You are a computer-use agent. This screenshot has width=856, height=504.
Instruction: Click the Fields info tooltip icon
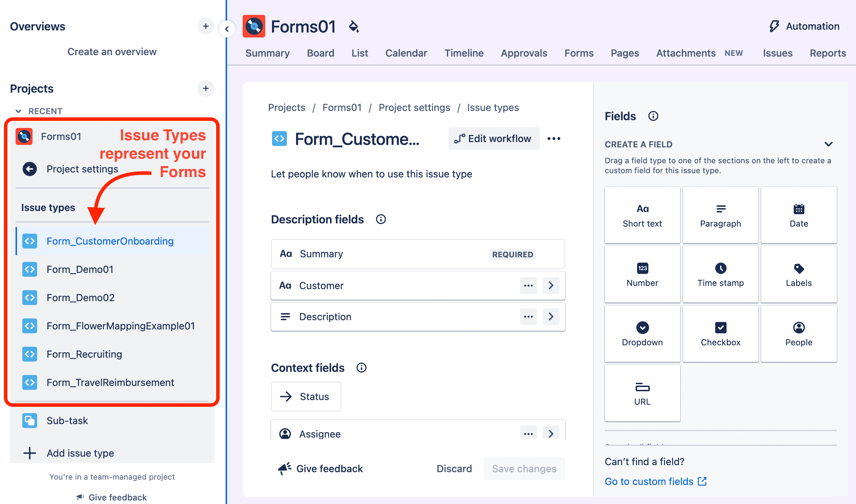click(x=653, y=116)
